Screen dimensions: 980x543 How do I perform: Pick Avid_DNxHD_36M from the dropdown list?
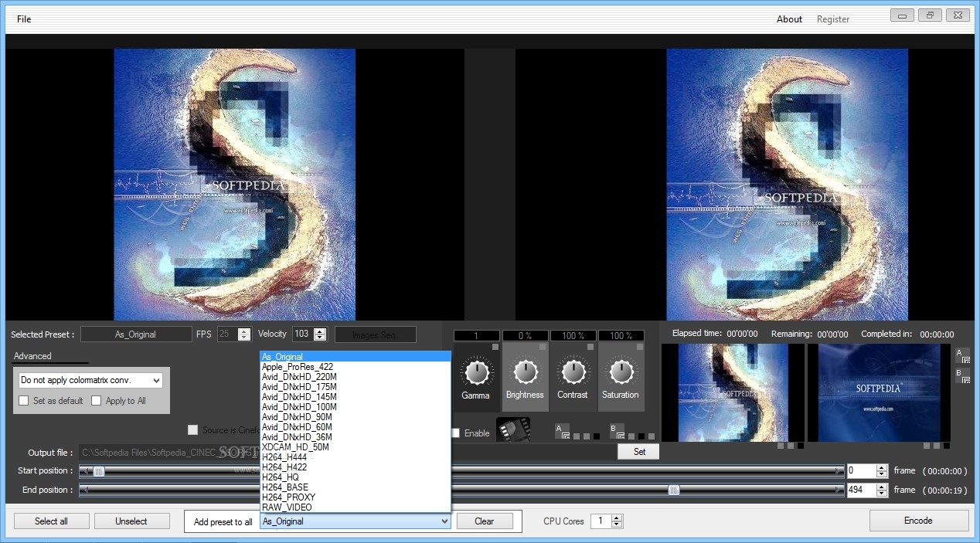click(356, 437)
